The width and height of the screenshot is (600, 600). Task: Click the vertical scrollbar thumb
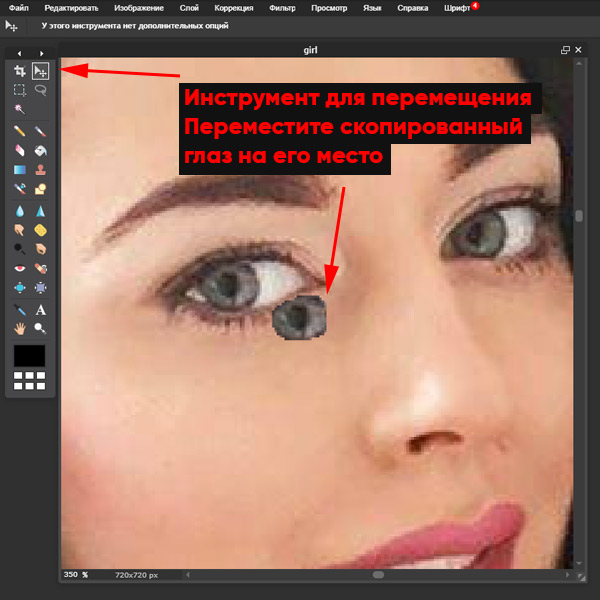coord(579,215)
